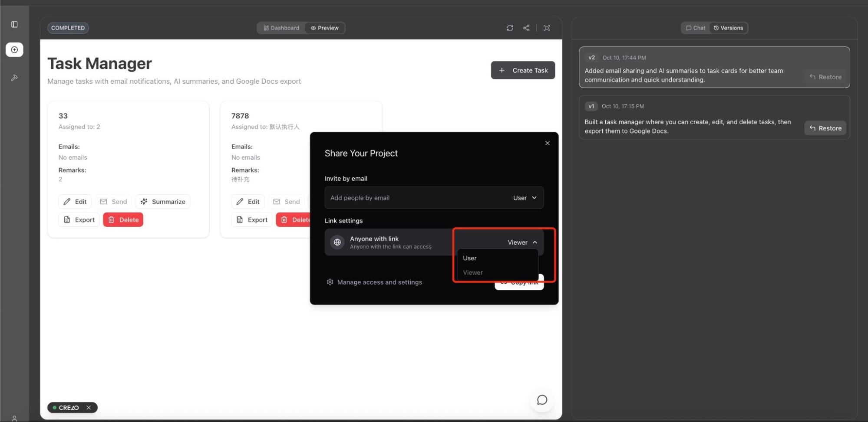Select User in the link role menu
The image size is (868, 422).
click(498, 258)
